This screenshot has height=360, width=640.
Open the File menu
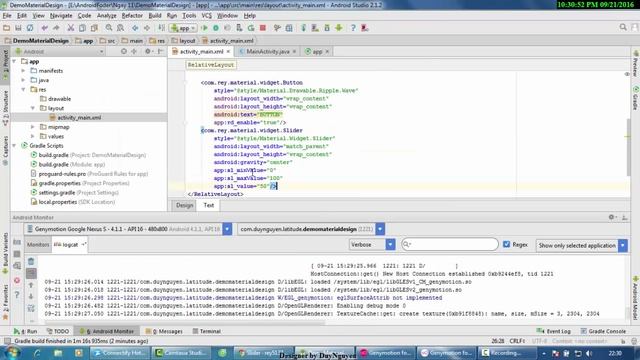[7, 16]
